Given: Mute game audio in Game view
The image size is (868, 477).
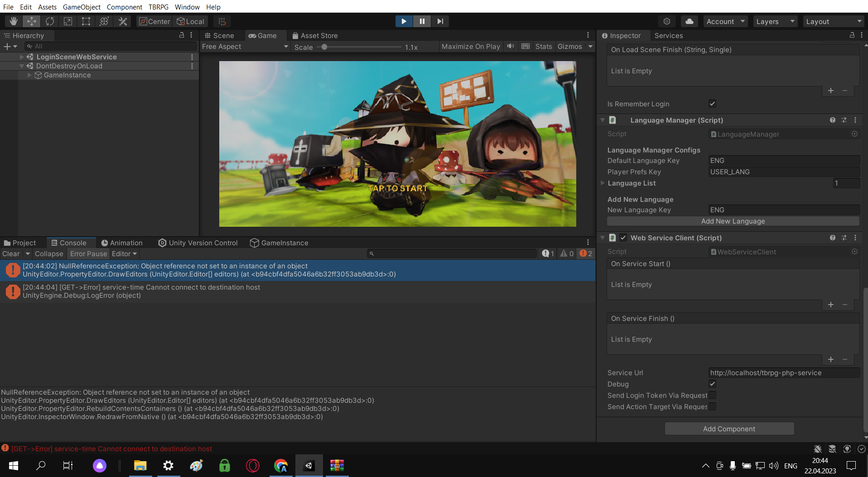Looking at the screenshot, I should [x=510, y=46].
